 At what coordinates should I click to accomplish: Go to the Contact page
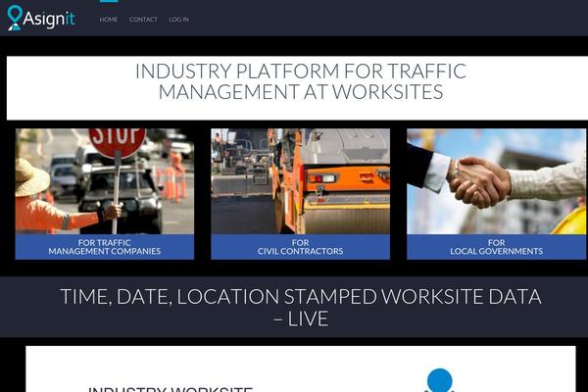tap(143, 20)
